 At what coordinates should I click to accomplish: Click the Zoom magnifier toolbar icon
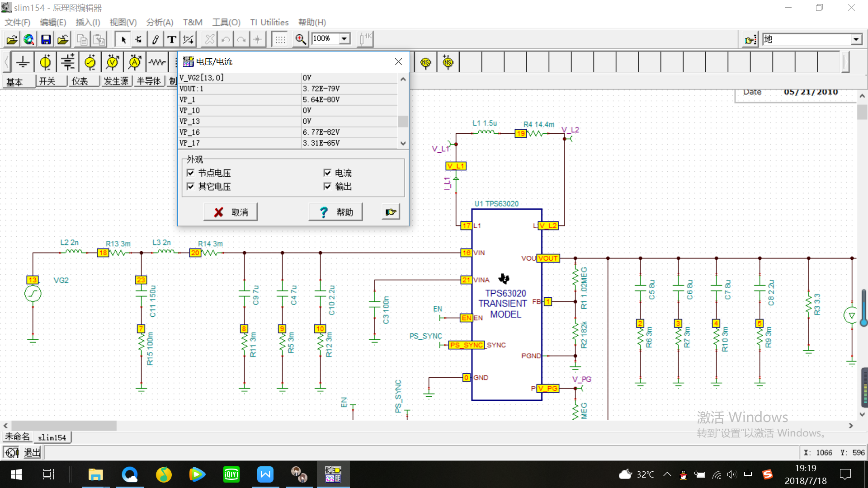tap(300, 39)
